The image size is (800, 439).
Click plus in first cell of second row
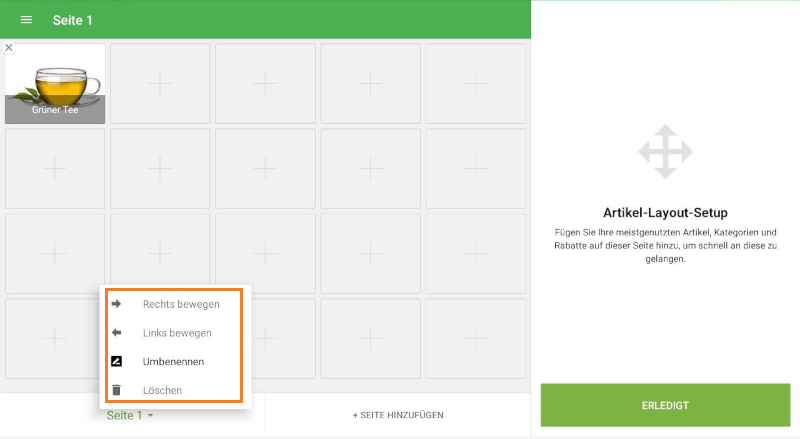click(x=55, y=169)
